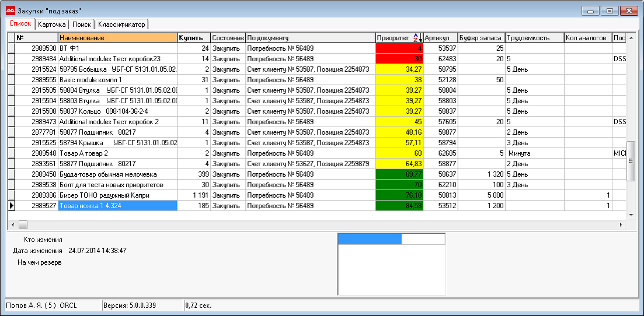Viewport: 644px width, 316px height.
Task: Switch to the Карточка tab
Action: [x=52, y=24]
